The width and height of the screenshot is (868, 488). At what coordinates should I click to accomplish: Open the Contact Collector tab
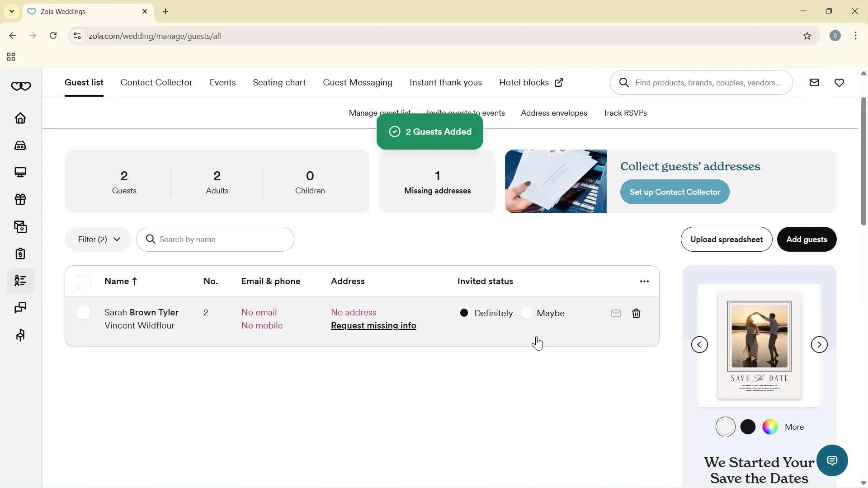156,83
